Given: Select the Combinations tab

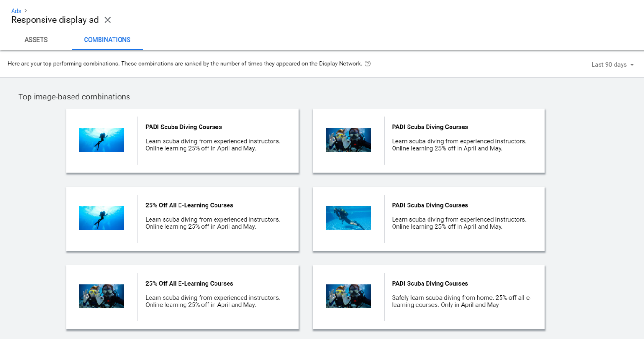Looking at the screenshot, I should tap(107, 40).
